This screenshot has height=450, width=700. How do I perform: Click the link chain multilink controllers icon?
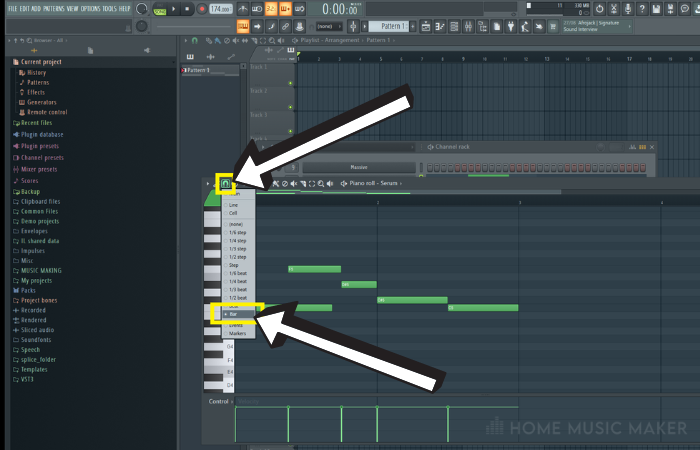[x=285, y=27]
